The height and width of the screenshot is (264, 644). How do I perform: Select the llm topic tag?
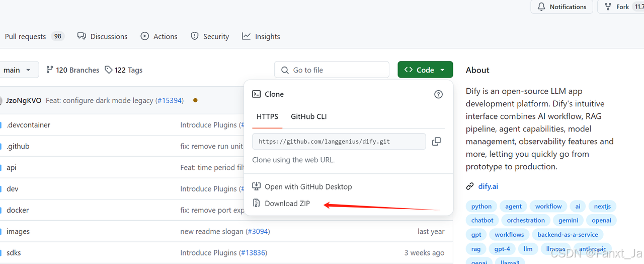[x=528, y=249]
